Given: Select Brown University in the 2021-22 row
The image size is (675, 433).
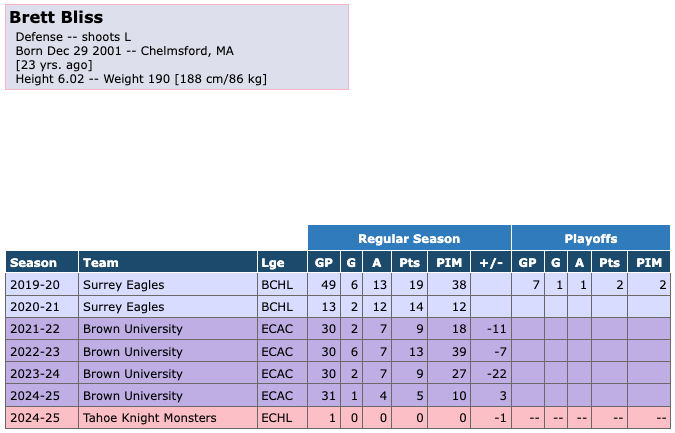Looking at the screenshot, I should coord(132,329).
